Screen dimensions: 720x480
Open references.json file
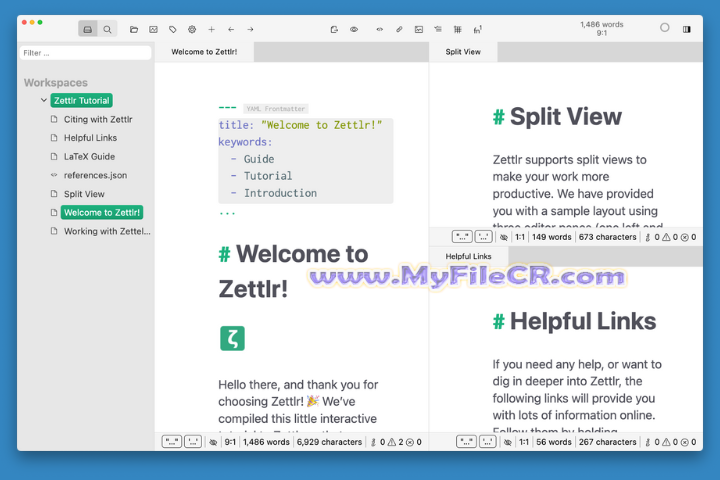[96, 175]
